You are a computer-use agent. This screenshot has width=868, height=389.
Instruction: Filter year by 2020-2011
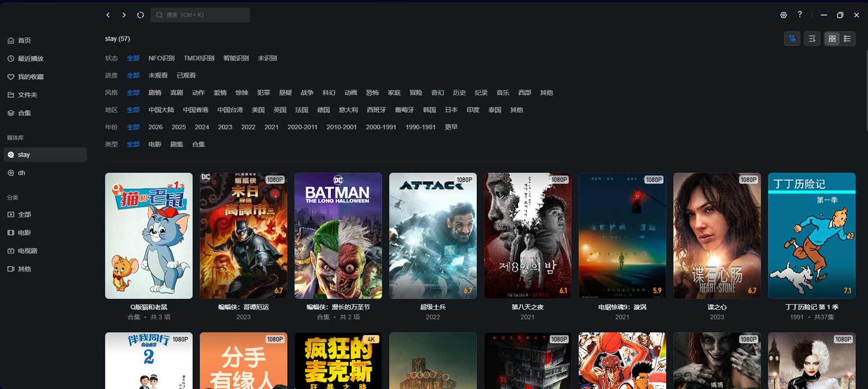point(303,127)
